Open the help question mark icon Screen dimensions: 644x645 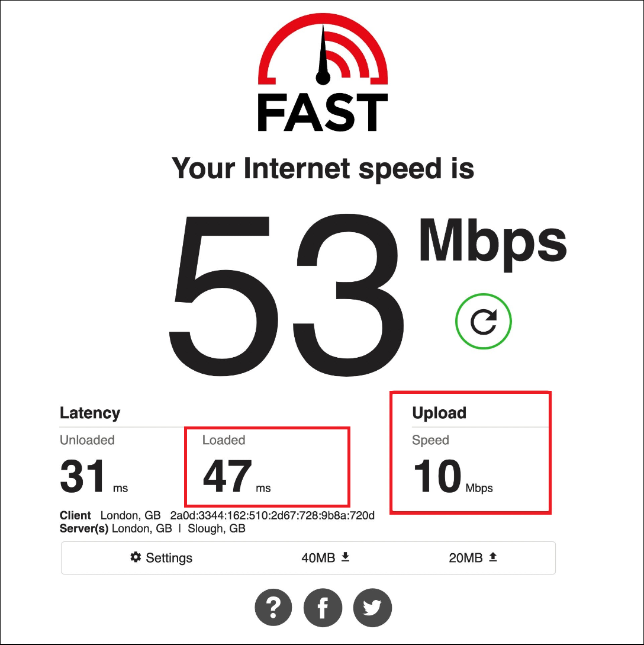pos(273,607)
